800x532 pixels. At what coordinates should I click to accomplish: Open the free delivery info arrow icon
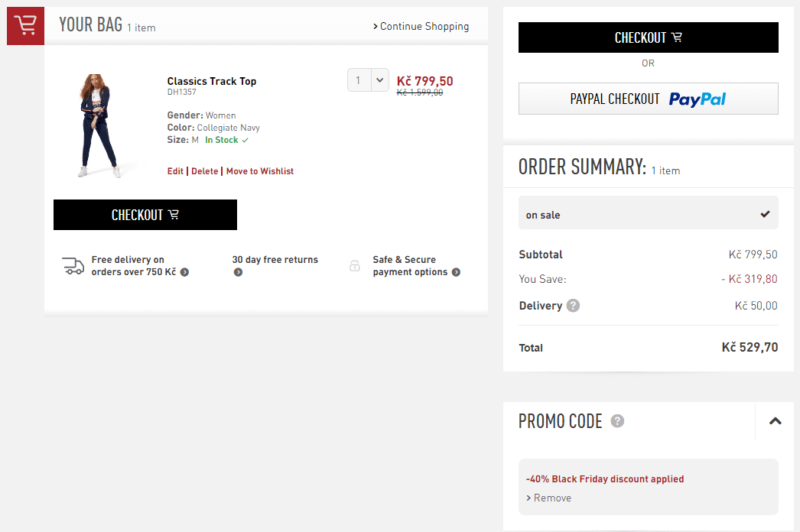(184, 272)
